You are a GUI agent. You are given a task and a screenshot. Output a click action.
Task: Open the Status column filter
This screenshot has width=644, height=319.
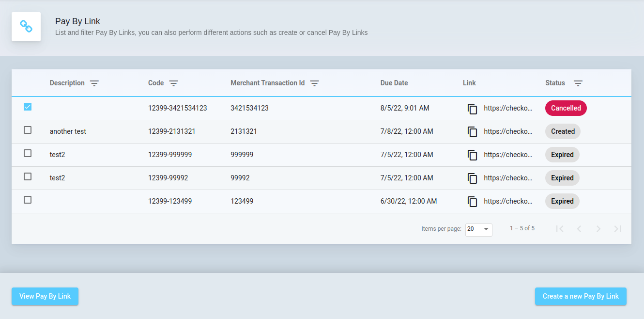point(578,83)
